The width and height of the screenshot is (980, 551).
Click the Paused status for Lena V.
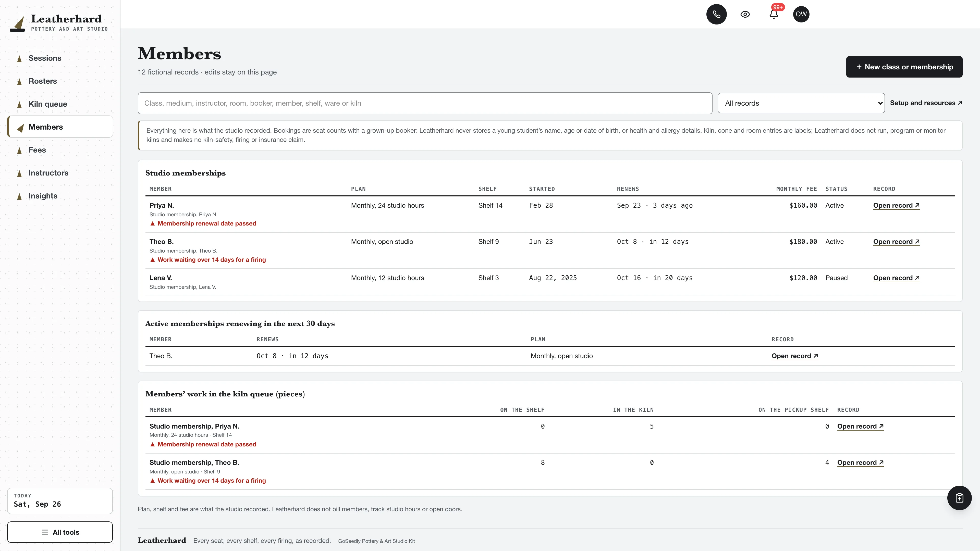pos(836,278)
